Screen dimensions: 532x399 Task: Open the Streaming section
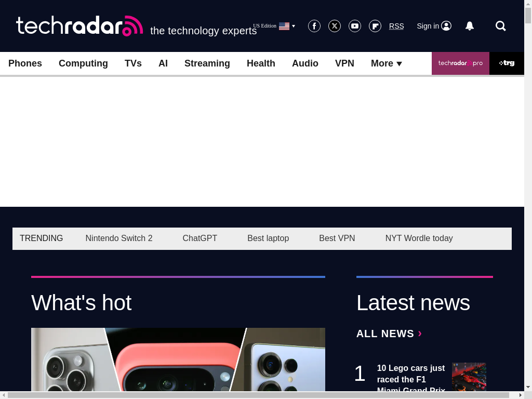pos(207,63)
